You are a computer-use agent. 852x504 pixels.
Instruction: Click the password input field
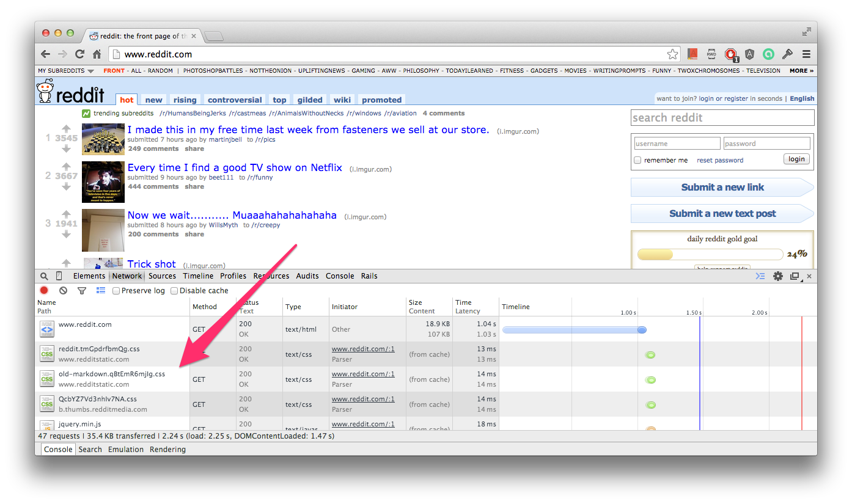[767, 144]
